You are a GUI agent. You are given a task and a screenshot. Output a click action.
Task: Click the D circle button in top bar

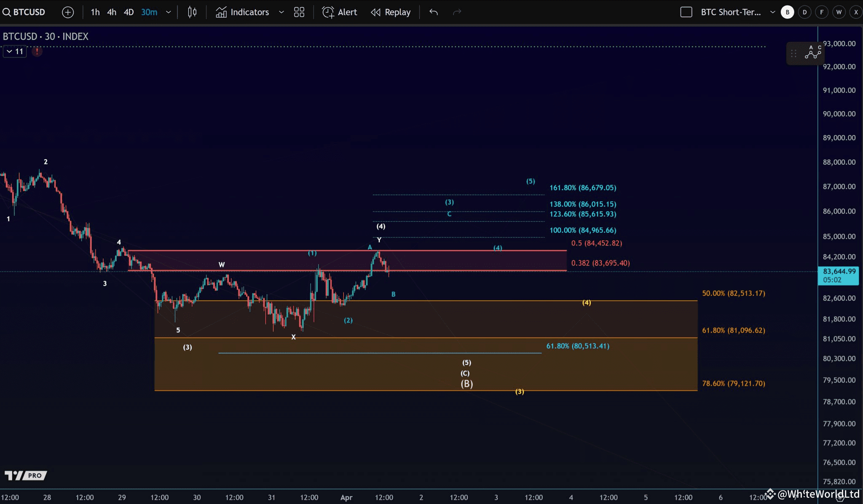click(x=805, y=12)
